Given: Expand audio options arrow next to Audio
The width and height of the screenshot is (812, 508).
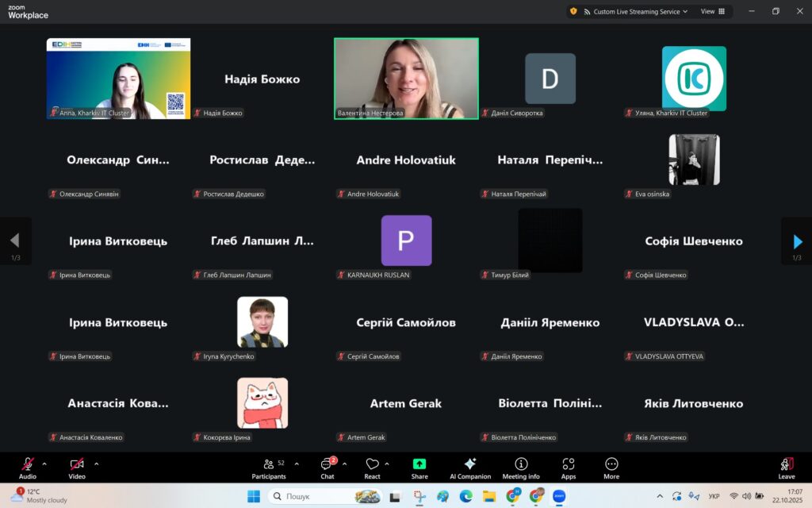Looking at the screenshot, I should pyautogui.click(x=44, y=464).
